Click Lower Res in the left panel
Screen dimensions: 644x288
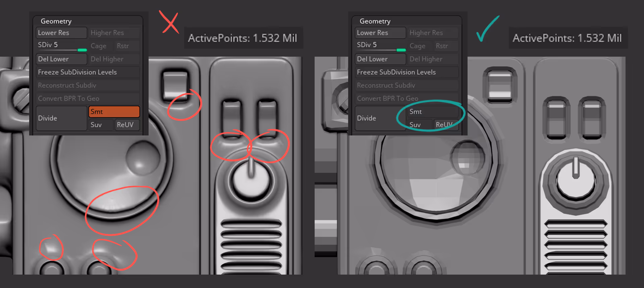(x=61, y=33)
